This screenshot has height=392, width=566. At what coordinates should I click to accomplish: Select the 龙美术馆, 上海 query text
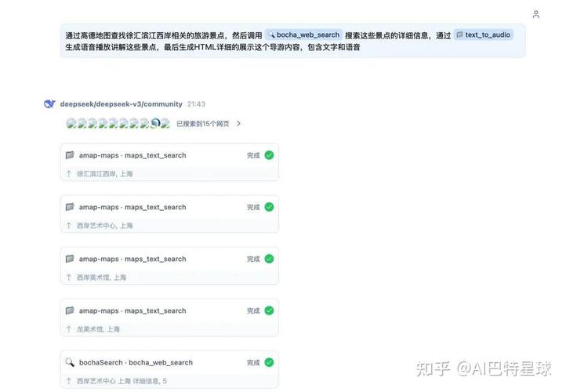click(x=98, y=329)
